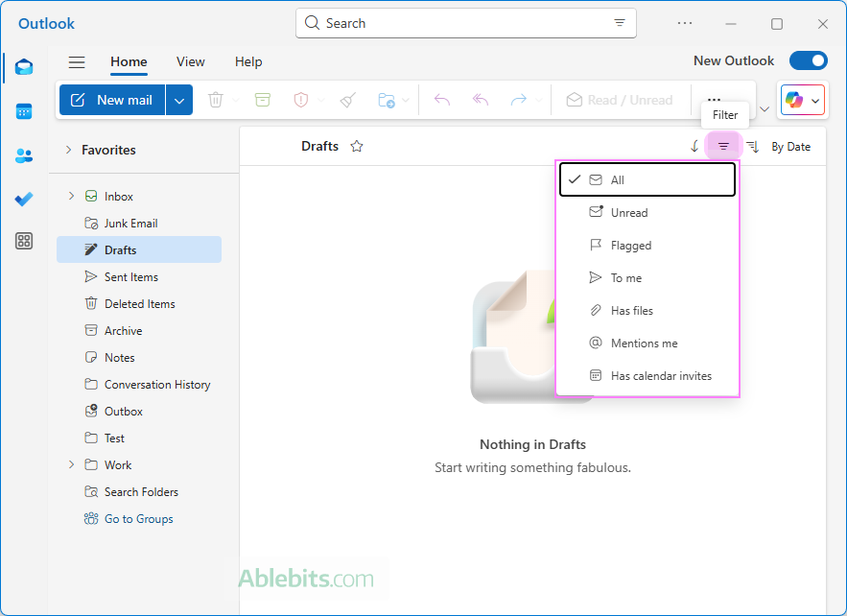Click the New mail button
The image size is (847, 616).
[112, 100]
